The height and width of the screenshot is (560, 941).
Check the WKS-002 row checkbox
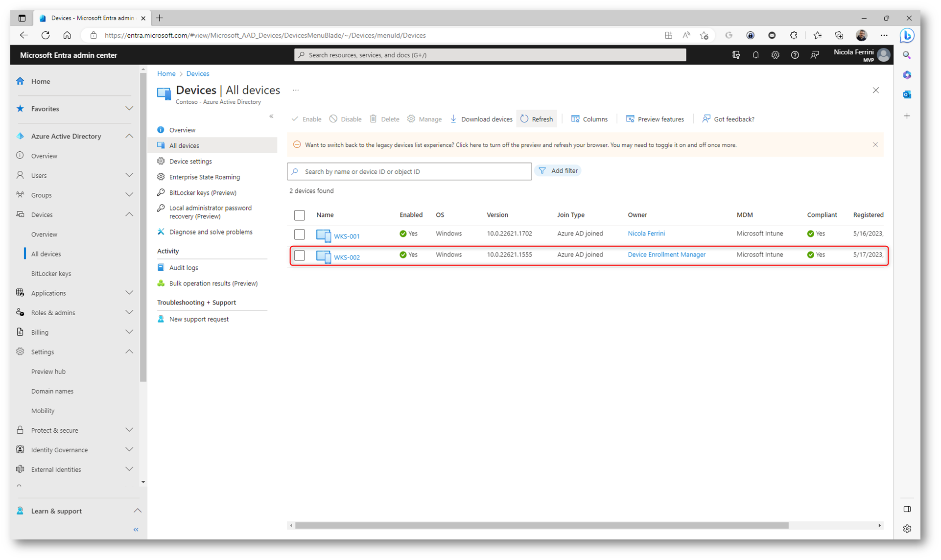point(300,256)
